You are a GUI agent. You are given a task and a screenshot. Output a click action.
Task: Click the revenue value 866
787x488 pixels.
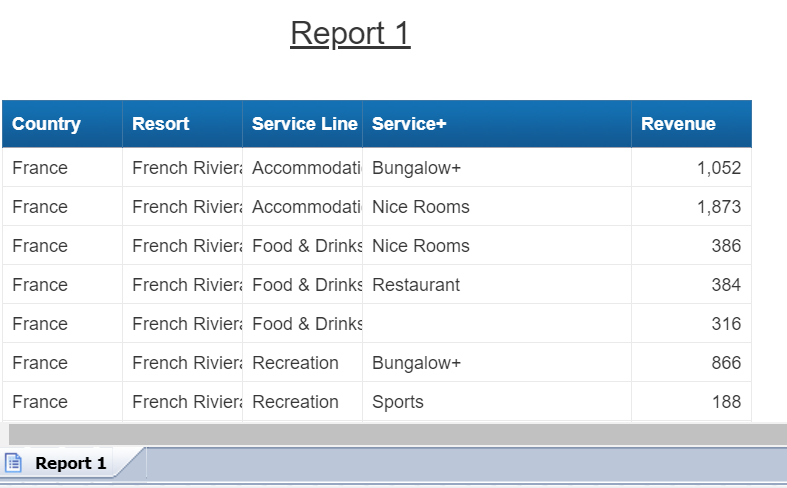click(726, 363)
